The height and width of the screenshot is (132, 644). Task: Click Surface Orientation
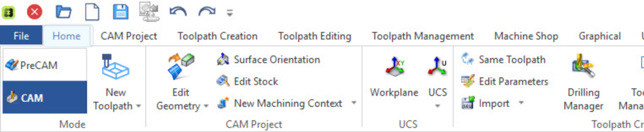(x=277, y=60)
